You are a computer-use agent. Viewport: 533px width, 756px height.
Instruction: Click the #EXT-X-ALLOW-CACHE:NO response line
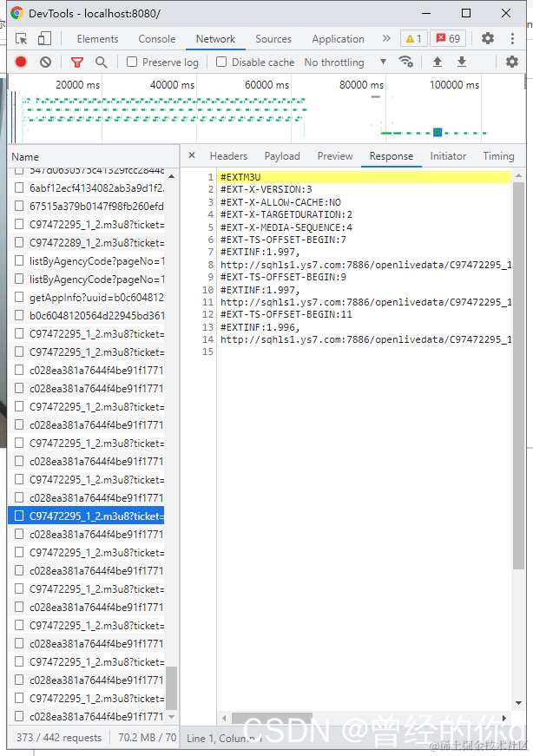[x=280, y=202]
